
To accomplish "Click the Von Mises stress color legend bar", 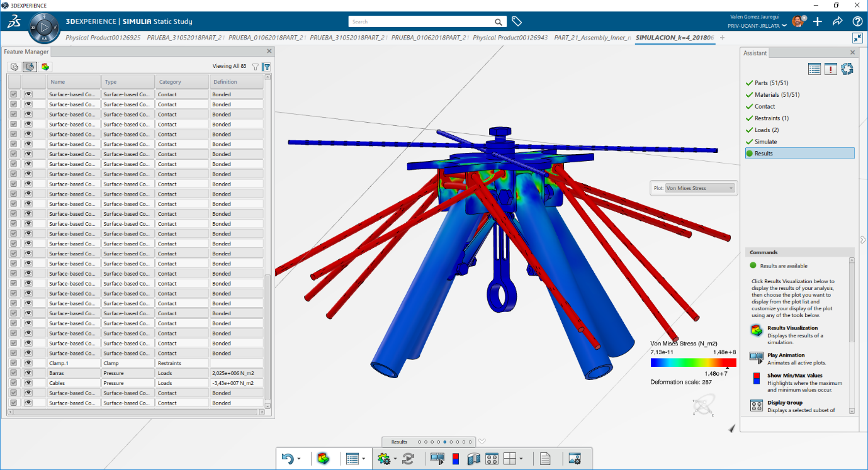I will pos(693,362).
